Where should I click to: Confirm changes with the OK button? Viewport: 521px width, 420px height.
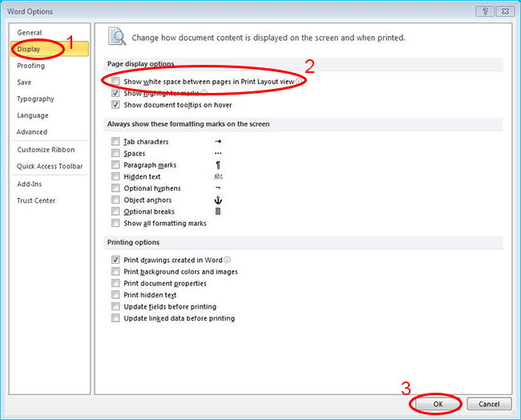[x=438, y=404]
